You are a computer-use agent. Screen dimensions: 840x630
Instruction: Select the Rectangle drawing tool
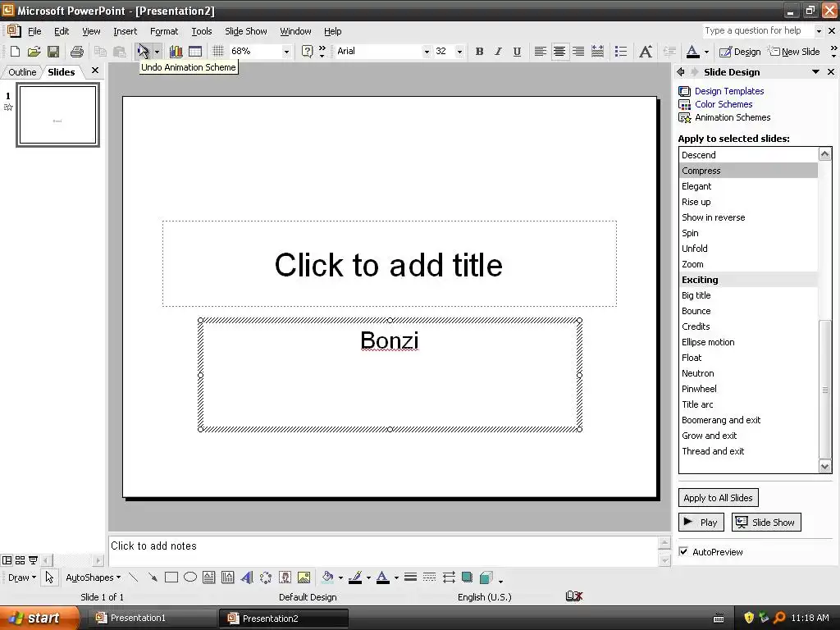[x=171, y=577]
